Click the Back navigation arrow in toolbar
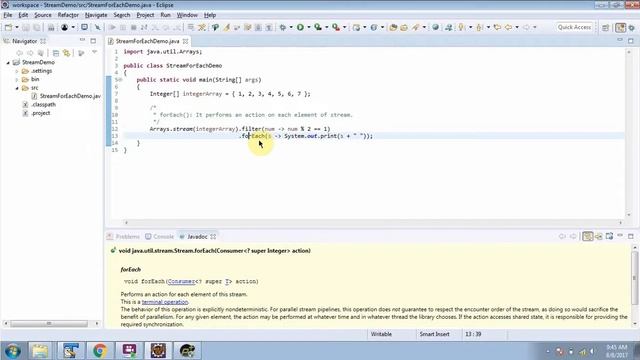This screenshot has height=360, width=640. point(508,27)
